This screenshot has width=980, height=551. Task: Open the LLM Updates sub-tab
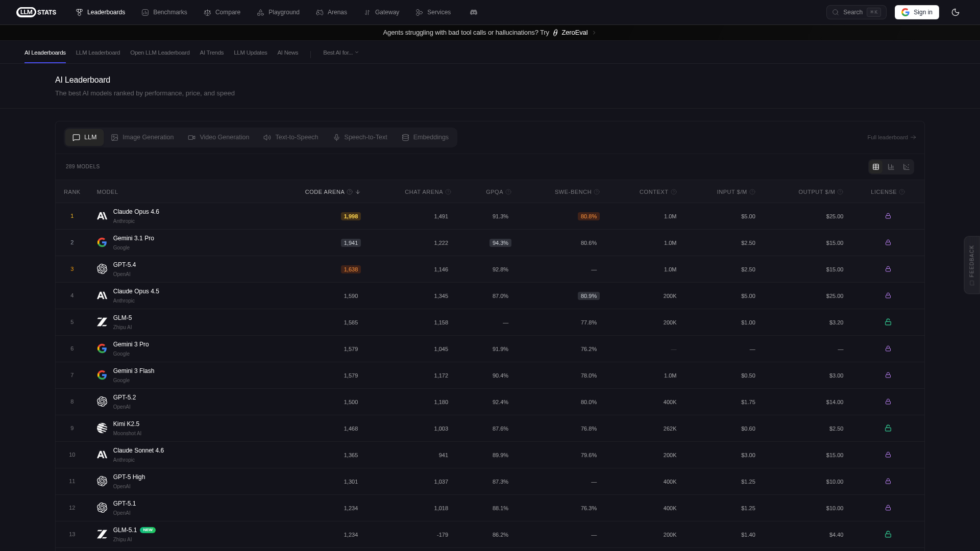[251, 53]
